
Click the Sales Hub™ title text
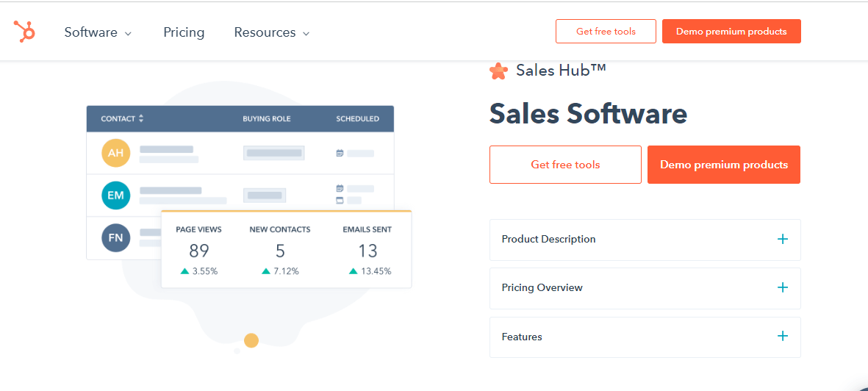click(x=561, y=70)
